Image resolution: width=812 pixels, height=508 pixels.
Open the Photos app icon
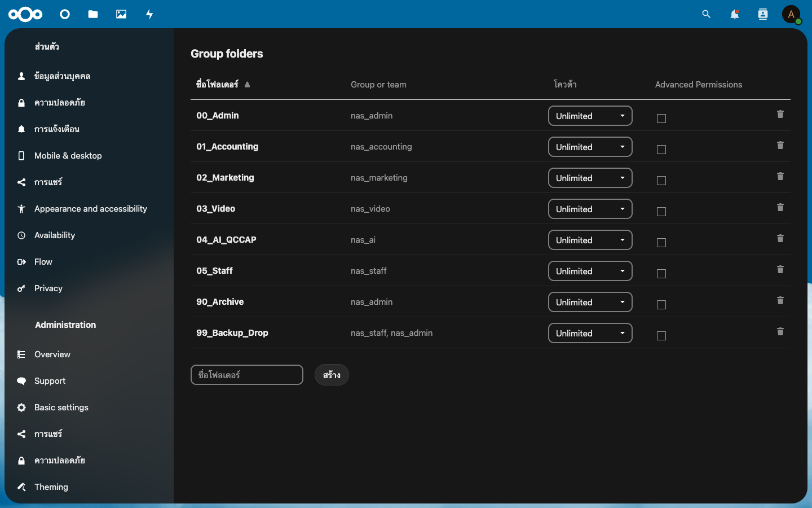click(x=121, y=14)
